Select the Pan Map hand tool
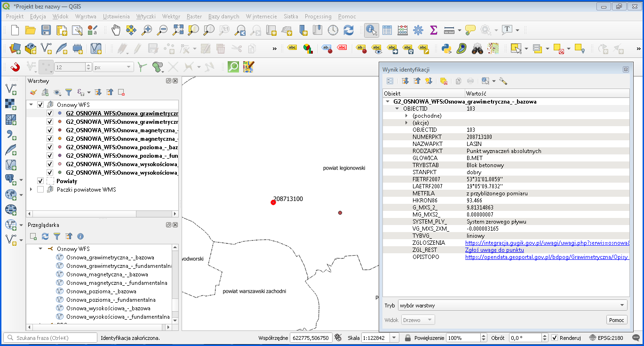The height and width of the screenshot is (346, 644). (x=116, y=30)
